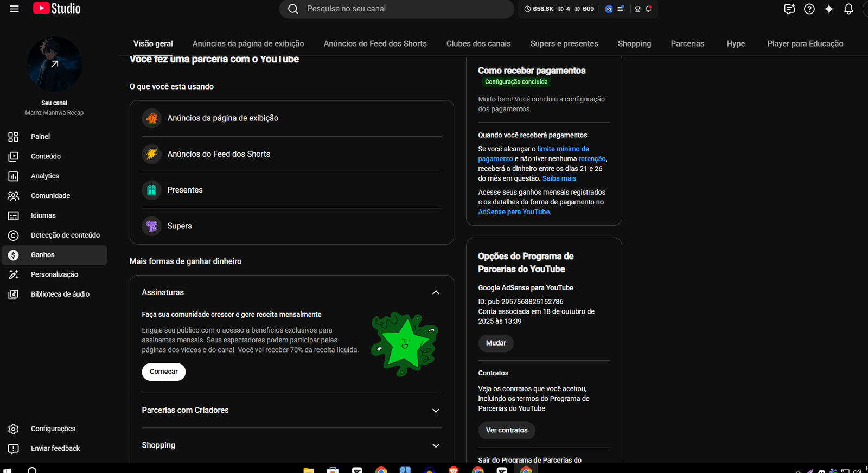Open Conteúdo in the sidebar
Screen dimensions: 868x473
54,156
